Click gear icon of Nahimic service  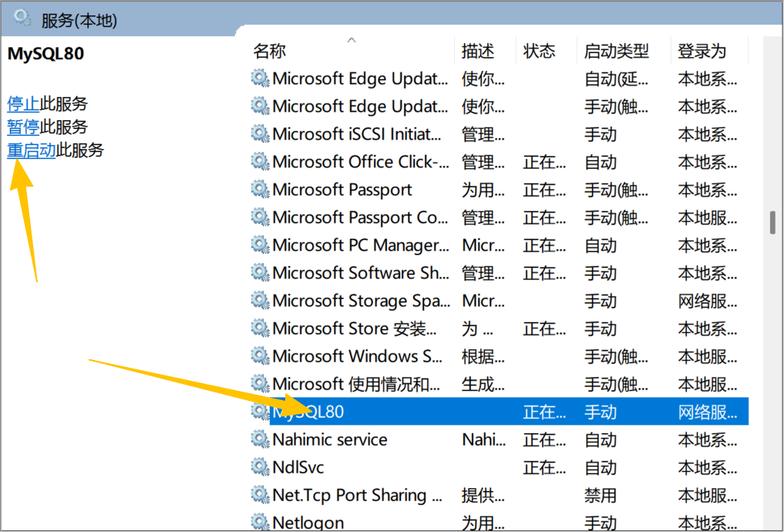(x=260, y=439)
